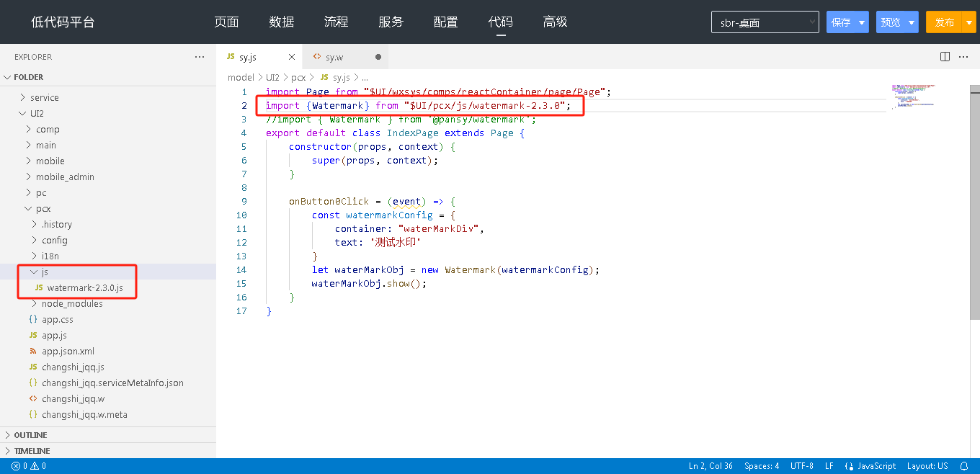Switch to the sy.w tab

click(334, 57)
